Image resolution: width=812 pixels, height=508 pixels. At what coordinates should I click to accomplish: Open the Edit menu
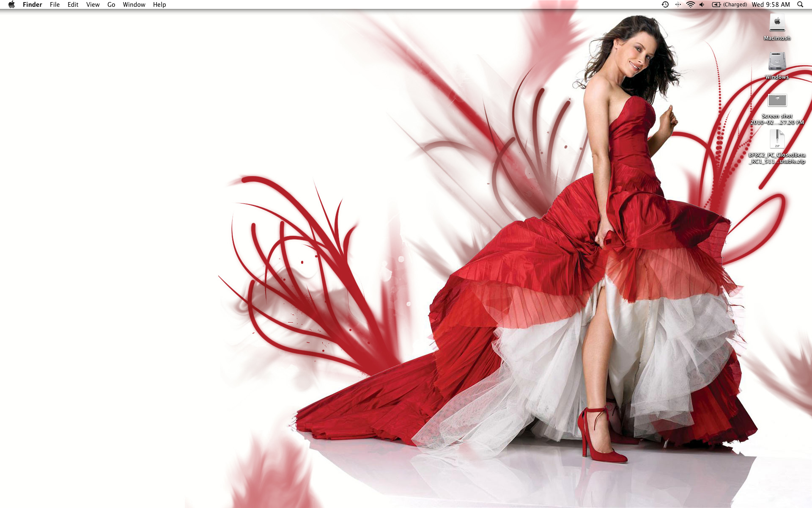tap(73, 5)
